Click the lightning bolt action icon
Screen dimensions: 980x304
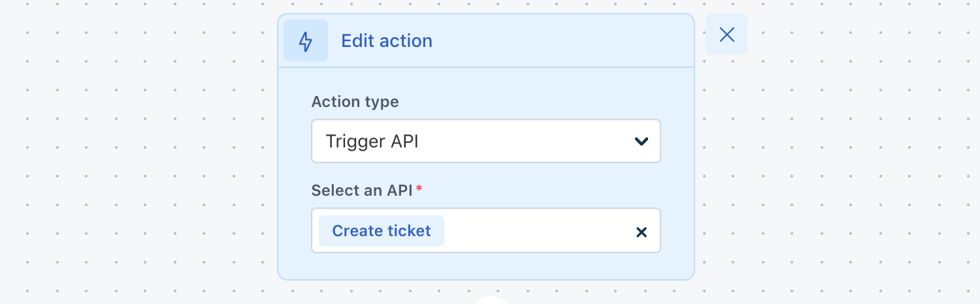tap(306, 41)
